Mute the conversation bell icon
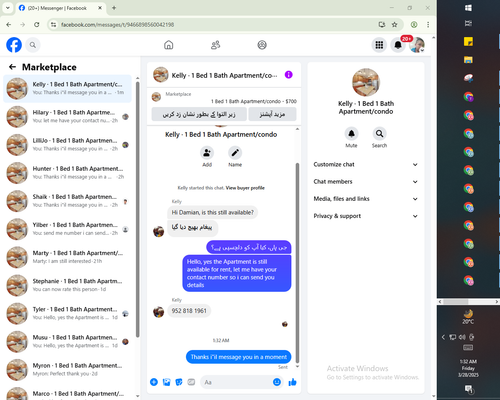 (x=351, y=134)
